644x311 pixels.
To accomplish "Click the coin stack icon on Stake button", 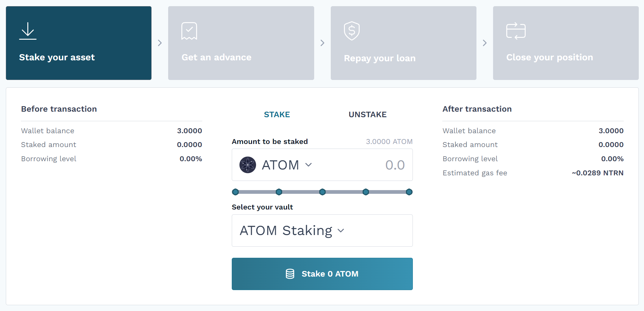I will pos(290,274).
